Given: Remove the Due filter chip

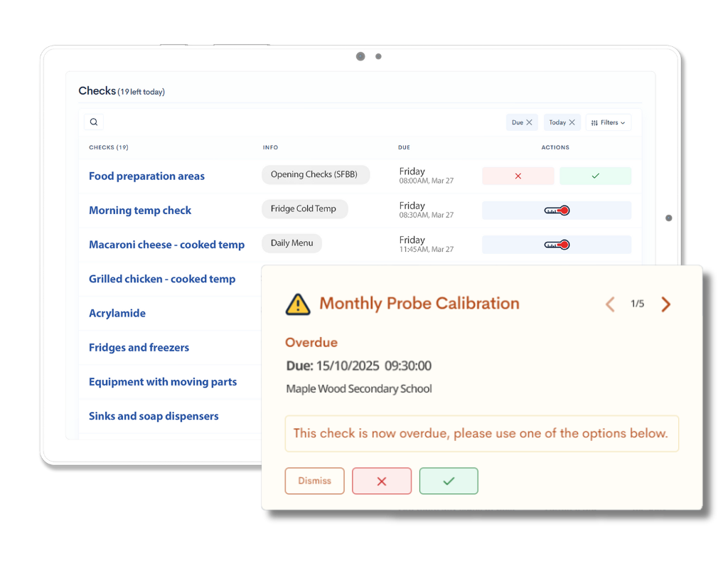Looking at the screenshot, I should tap(529, 122).
